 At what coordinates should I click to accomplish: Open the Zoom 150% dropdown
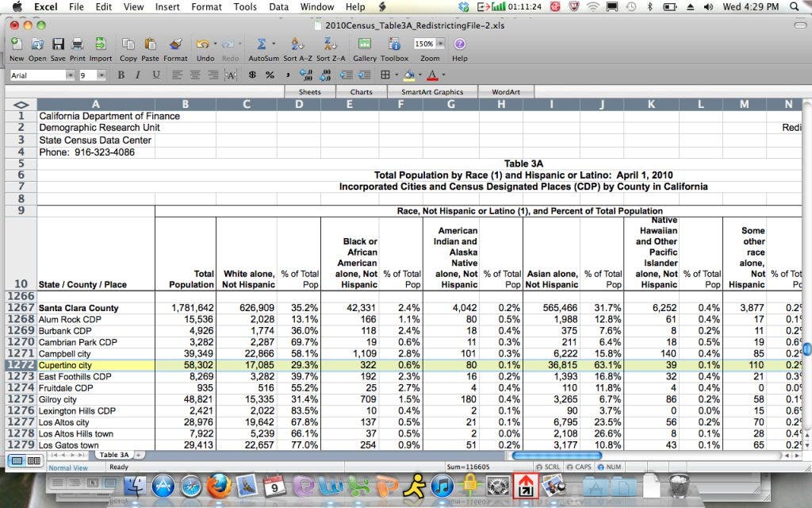tap(441, 44)
